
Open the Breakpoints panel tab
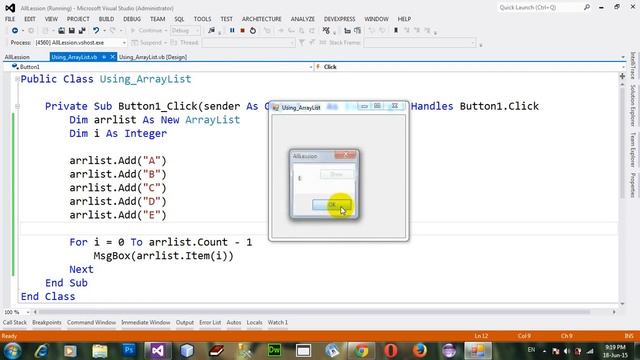(47, 322)
